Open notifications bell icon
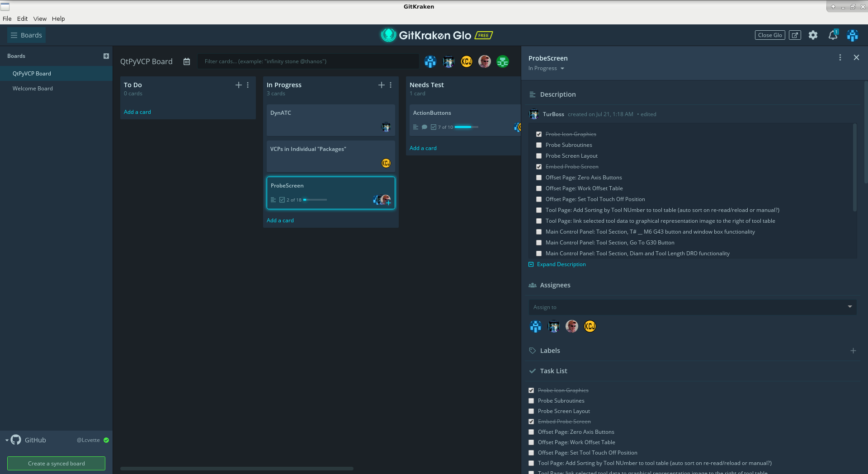868x474 pixels. (x=833, y=35)
